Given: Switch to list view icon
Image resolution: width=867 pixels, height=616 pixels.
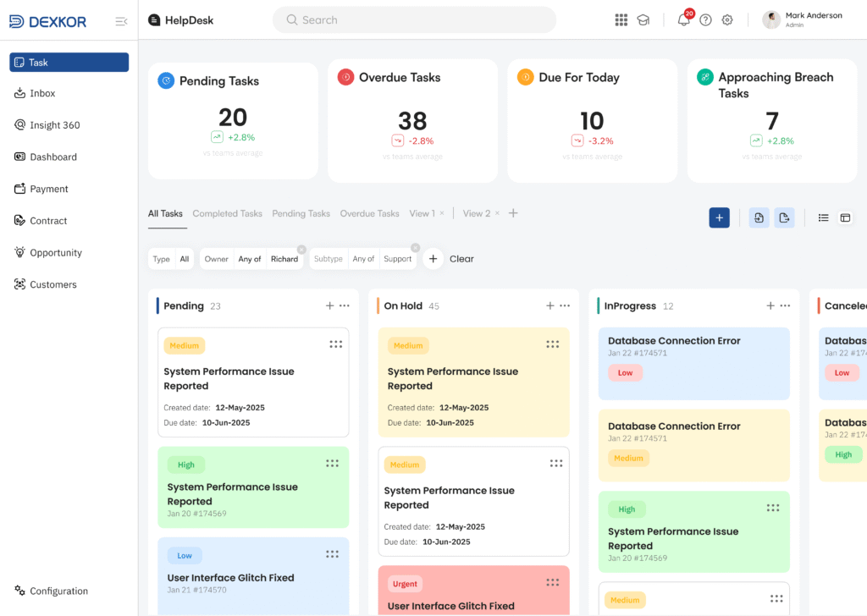Looking at the screenshot, I should [x=823, y=218].
